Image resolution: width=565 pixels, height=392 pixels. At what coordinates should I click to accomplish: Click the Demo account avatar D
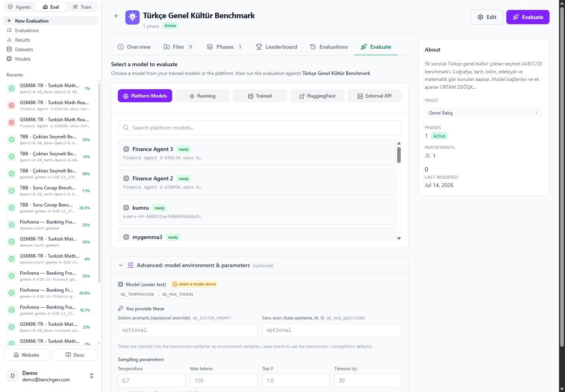(x=13, y=376)
